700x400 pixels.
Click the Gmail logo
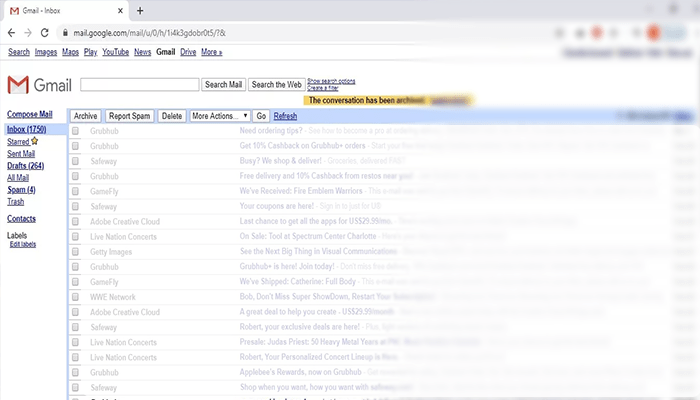click(36, 84)
